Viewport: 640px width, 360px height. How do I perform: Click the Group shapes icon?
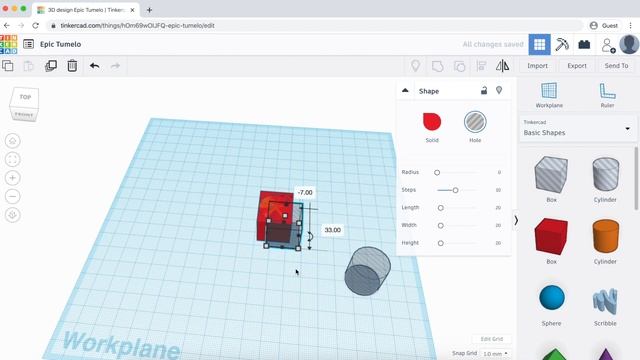437,66
